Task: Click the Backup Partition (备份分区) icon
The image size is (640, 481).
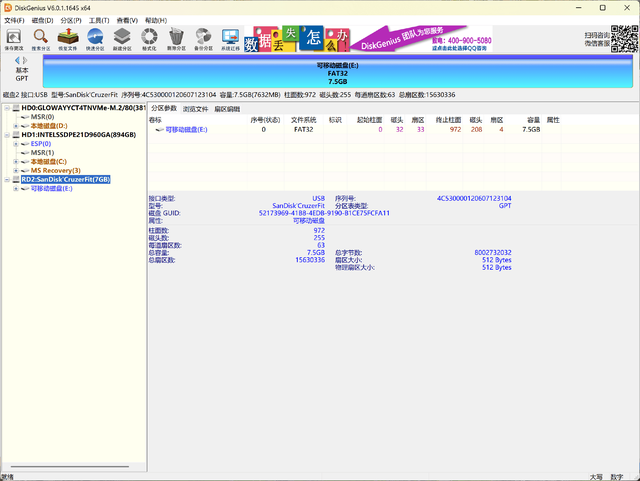Action: [x=203, y=37]
